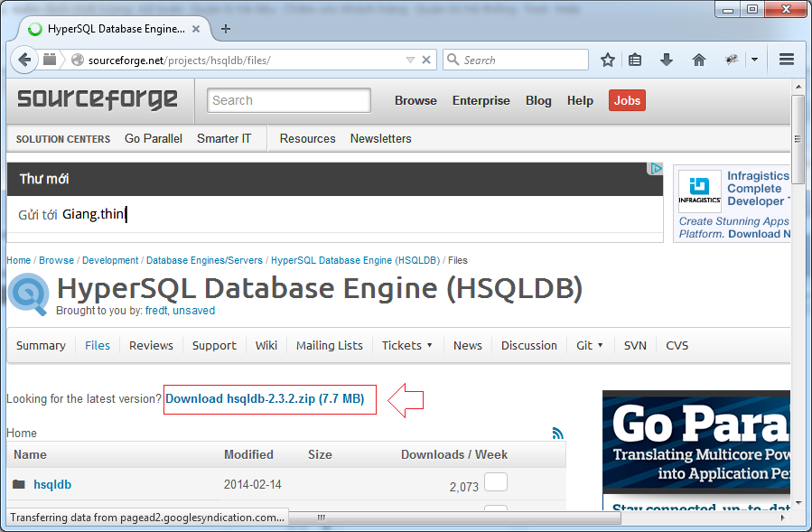812x532 pixels.
Task: Open Smarter IT solution center
Action: pos(224,139)
